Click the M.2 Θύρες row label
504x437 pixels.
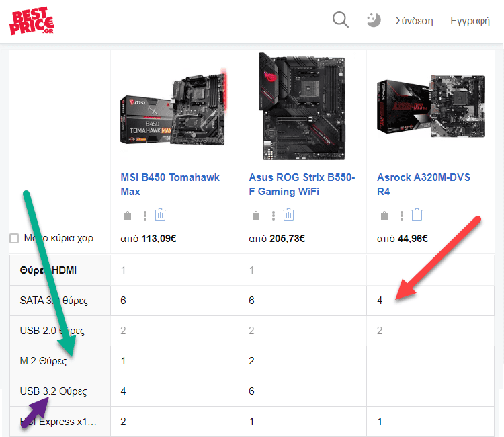coord(43,361)
